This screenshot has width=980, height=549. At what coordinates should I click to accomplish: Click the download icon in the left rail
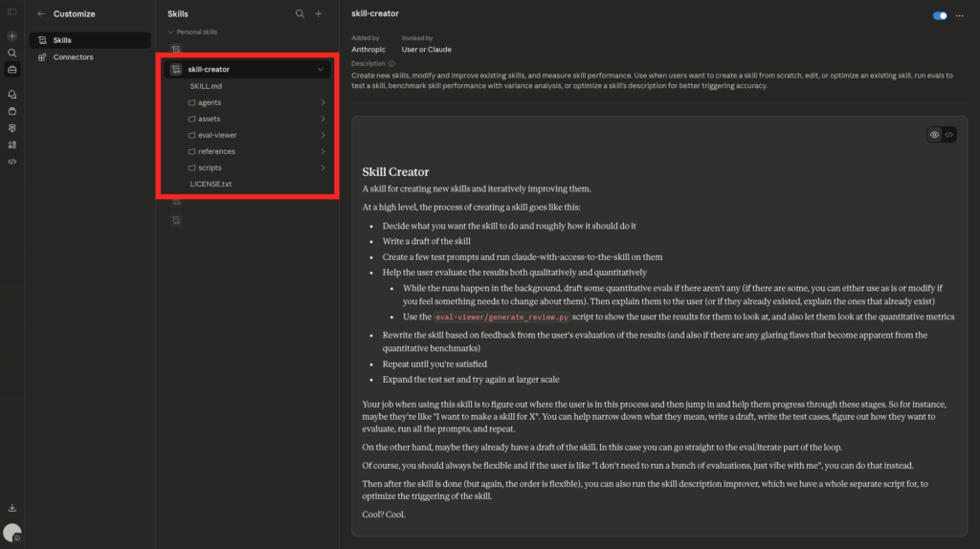click(x=12, y=508)
